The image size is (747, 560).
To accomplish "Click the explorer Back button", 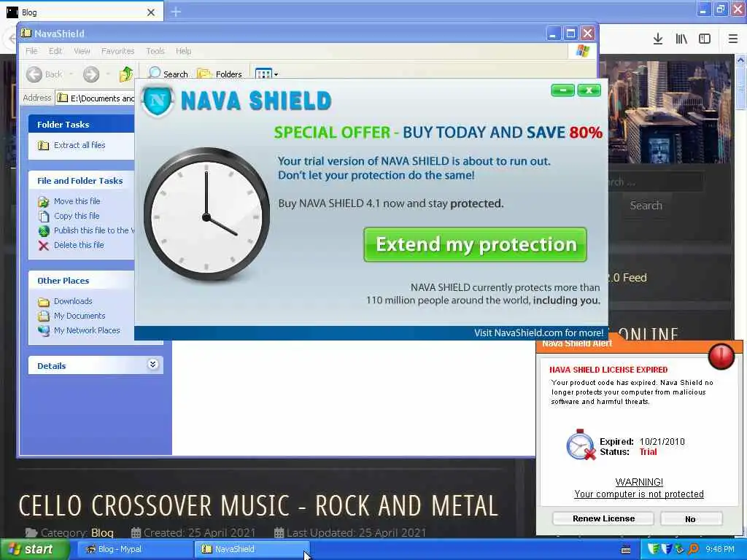I will (44, 74).
